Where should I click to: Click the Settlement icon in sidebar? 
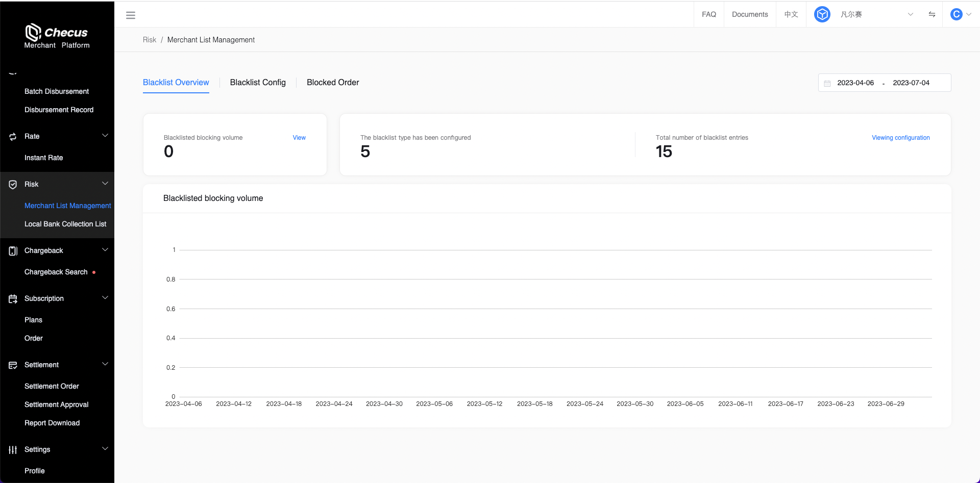point(13,365)
